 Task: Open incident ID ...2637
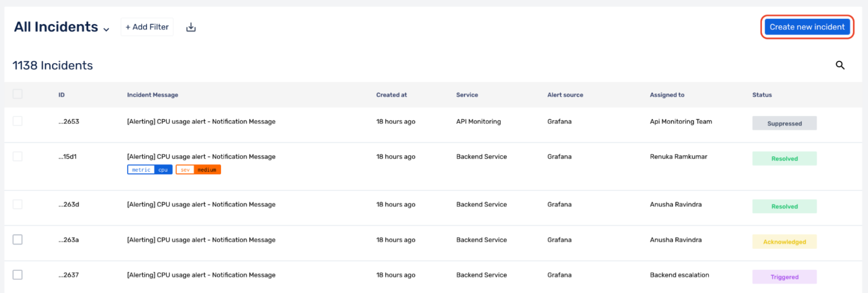[x=69, y=275]
